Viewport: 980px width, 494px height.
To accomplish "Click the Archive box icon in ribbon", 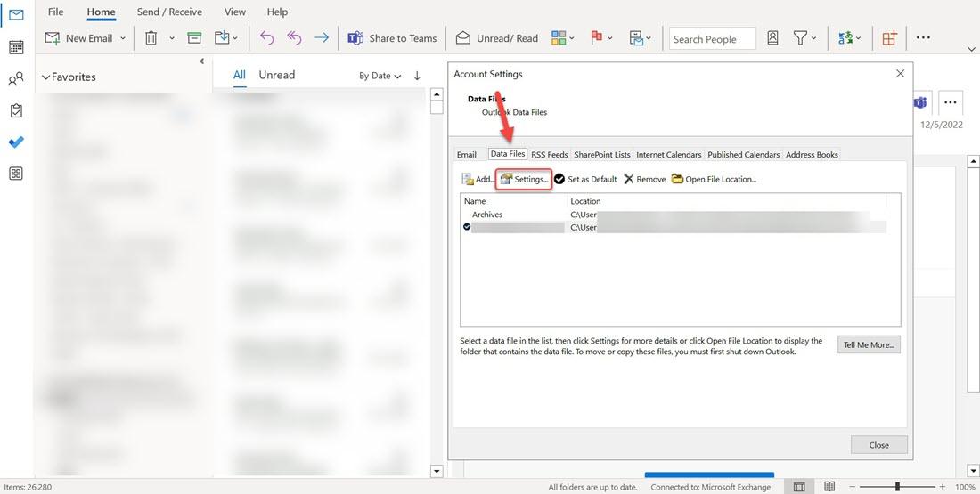I will click(x=194, y=38).
